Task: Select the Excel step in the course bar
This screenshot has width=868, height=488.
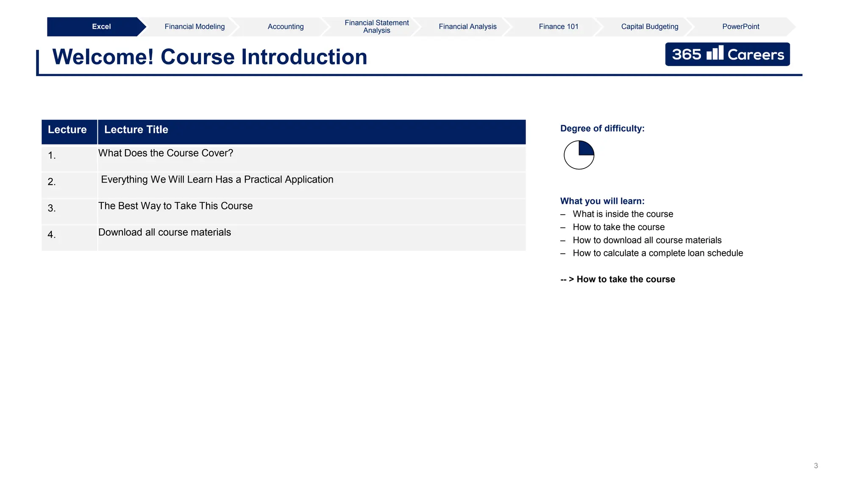Action: 97,27
